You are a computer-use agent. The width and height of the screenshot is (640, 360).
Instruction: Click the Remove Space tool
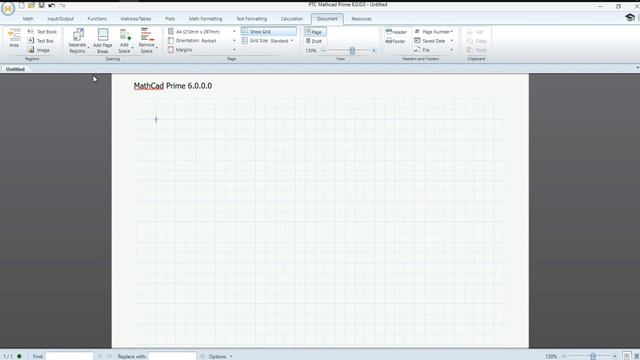[x=147, y=40]
